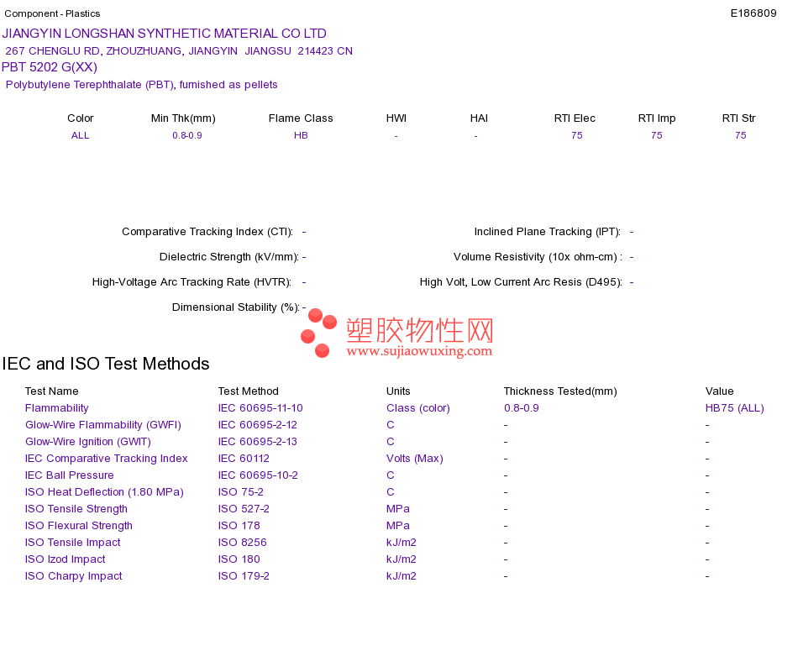Viewport: 798px width, 672px height.
Task: Select test method IEC 60695-11-10
Action: (260, 407)
